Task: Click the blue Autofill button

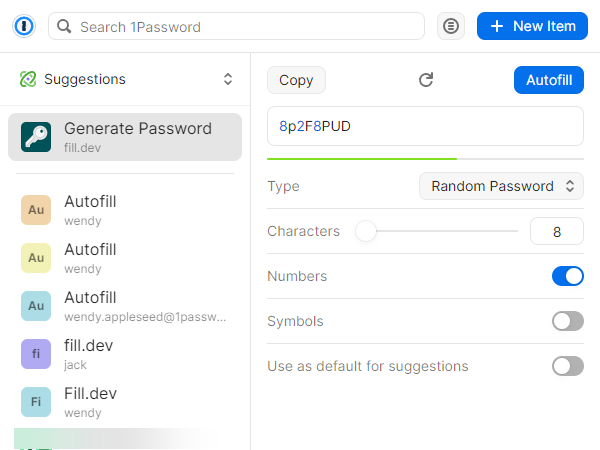Action: (548, 80)
